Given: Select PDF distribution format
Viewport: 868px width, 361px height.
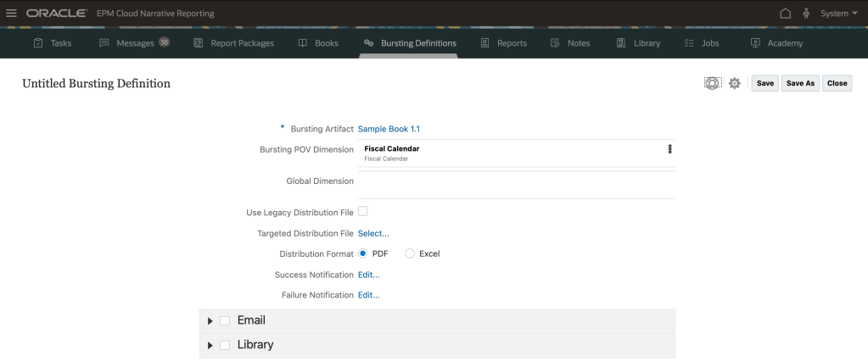Looking at the screenshot, I should (363, 253).
